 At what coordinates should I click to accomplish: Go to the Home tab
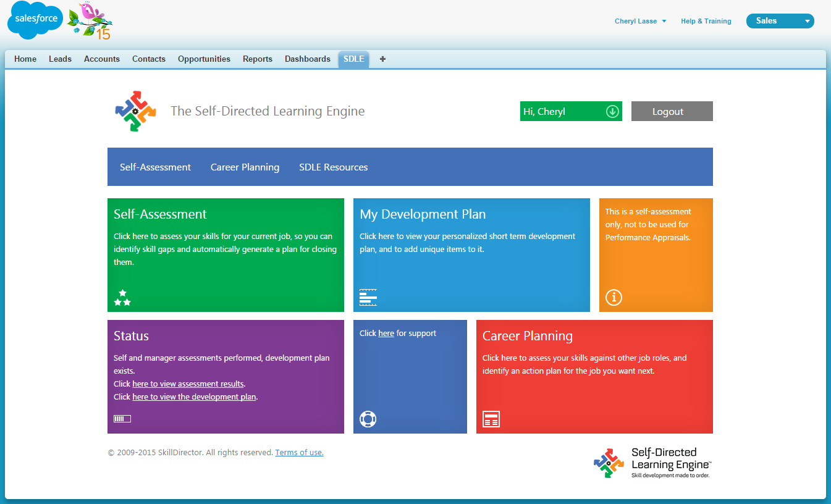click(25, 59)
